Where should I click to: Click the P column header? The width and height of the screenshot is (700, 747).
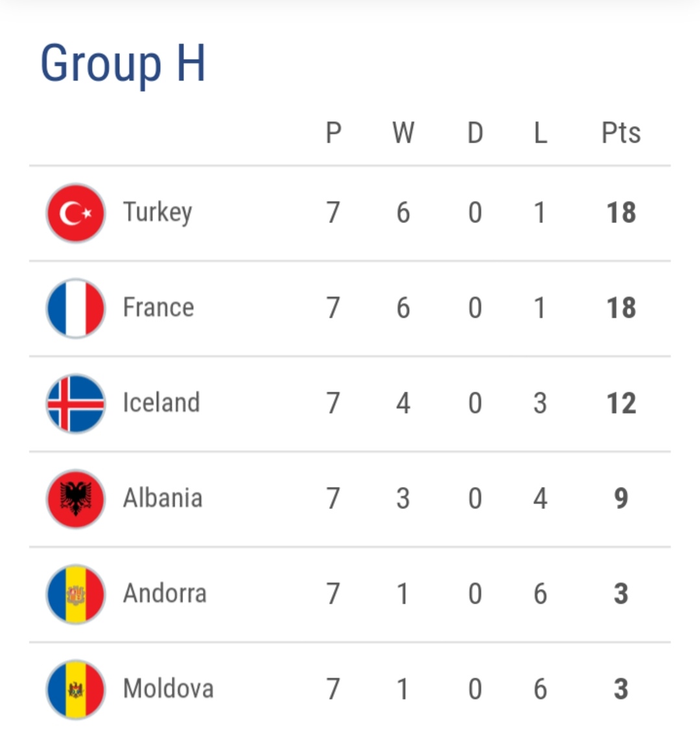coord(333,133)
